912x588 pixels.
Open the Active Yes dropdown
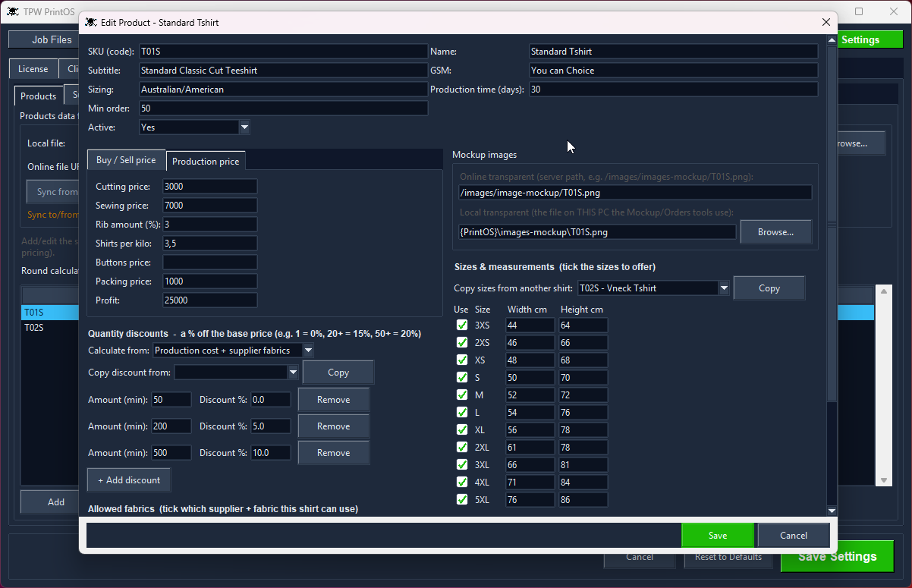tap(244, 127)
